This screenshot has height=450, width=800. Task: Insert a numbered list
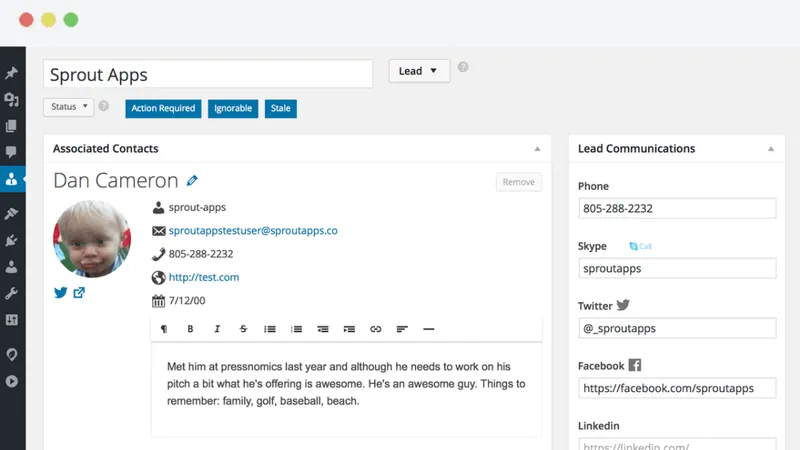tap(296, 329)
